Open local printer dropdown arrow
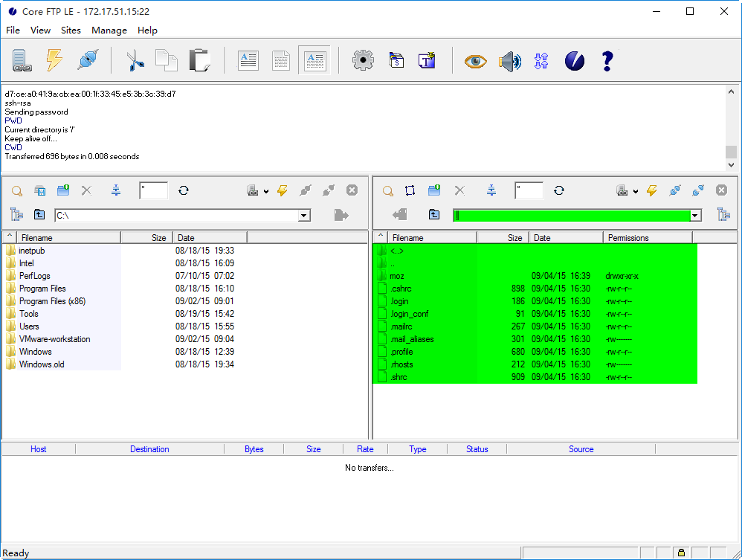 coord(266,191)
